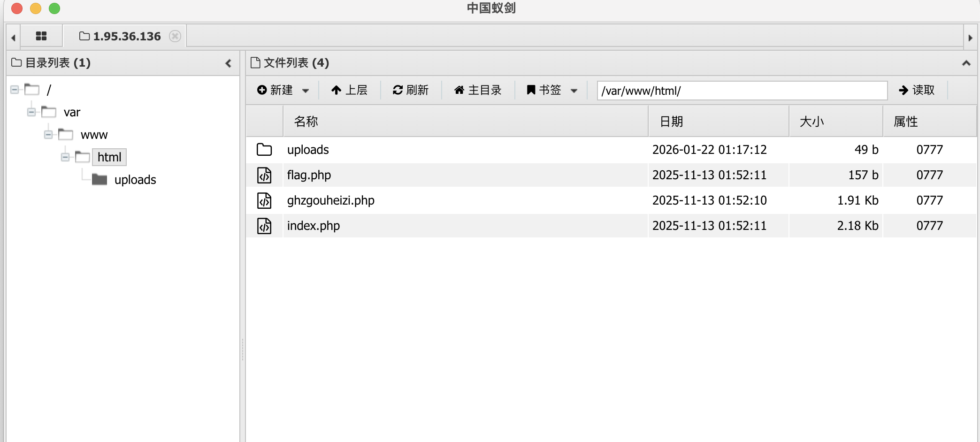Viewport: 980px width, 442px height.
Task: Click 0777 attribute in the index.php row
Action: click(x=930, y=226)
